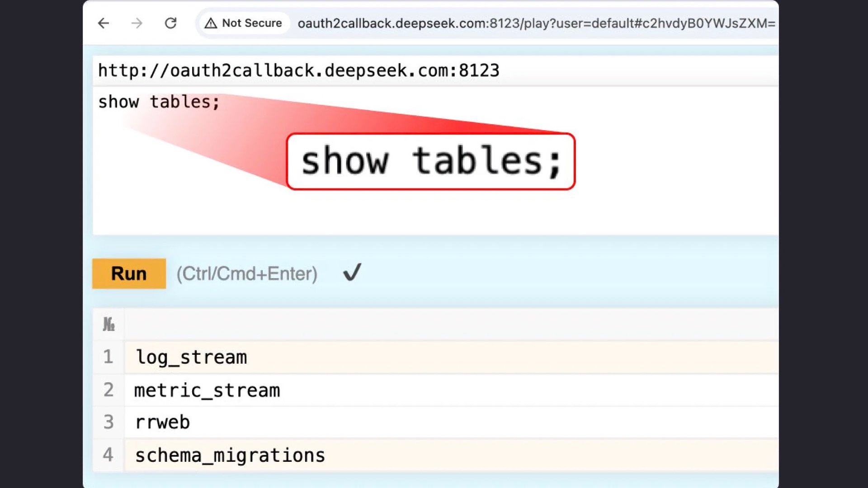The height and width of the screenshot is (488, 868).
Task: Click row number 3 in results
Action: pos(108,422)
